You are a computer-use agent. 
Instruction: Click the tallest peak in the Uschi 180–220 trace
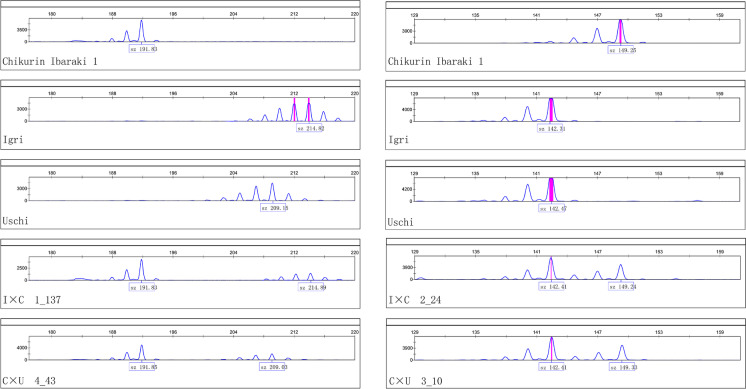[x=272, y=192]
